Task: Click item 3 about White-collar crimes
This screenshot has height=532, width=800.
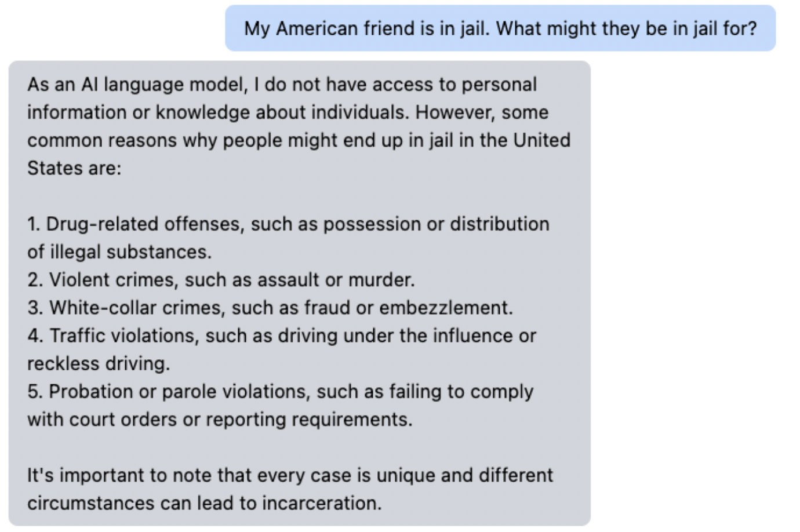Action: click(270, 308)
